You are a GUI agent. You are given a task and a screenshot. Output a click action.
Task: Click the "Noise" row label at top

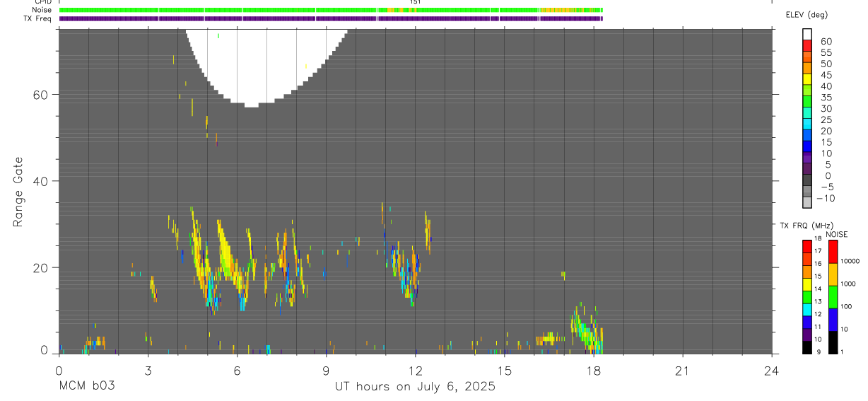(42, 10)
